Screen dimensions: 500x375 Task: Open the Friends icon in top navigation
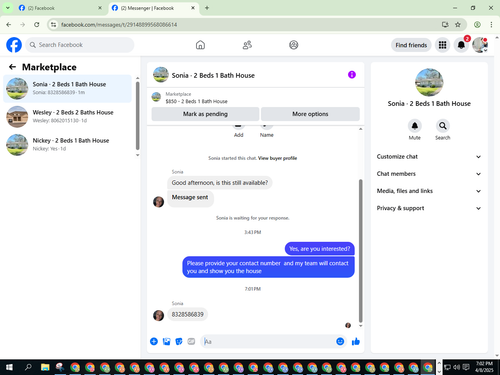(x=247, y=45)
